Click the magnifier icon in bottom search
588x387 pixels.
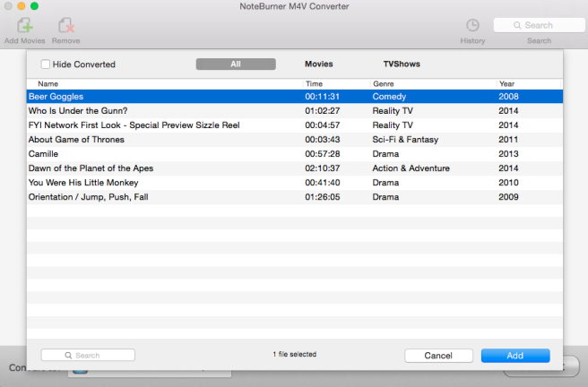(69, 356)
